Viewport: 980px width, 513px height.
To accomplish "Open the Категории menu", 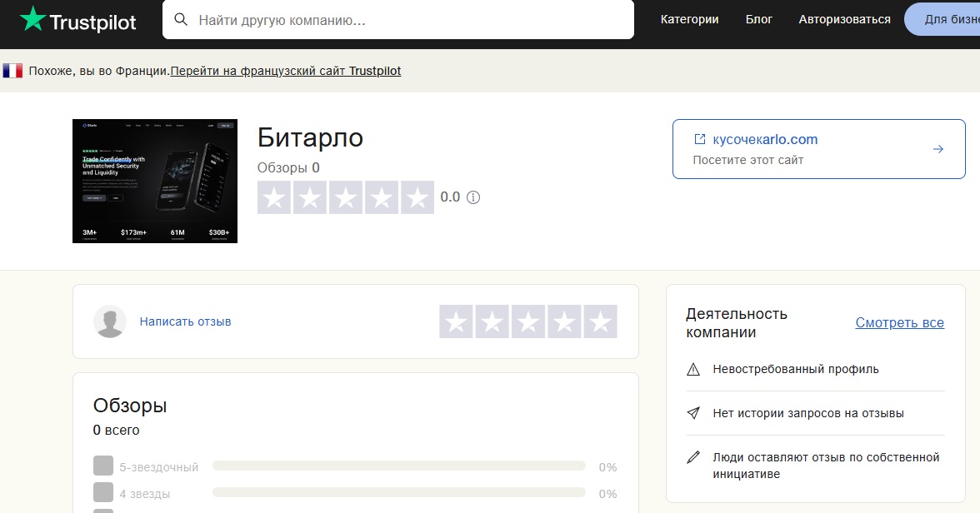I will [689, 19].
